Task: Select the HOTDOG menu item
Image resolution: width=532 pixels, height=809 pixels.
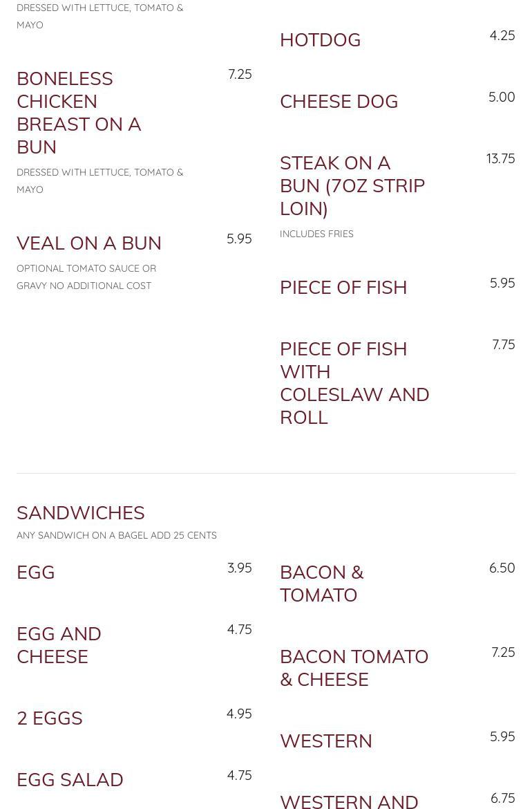Action: click(320, 40)
